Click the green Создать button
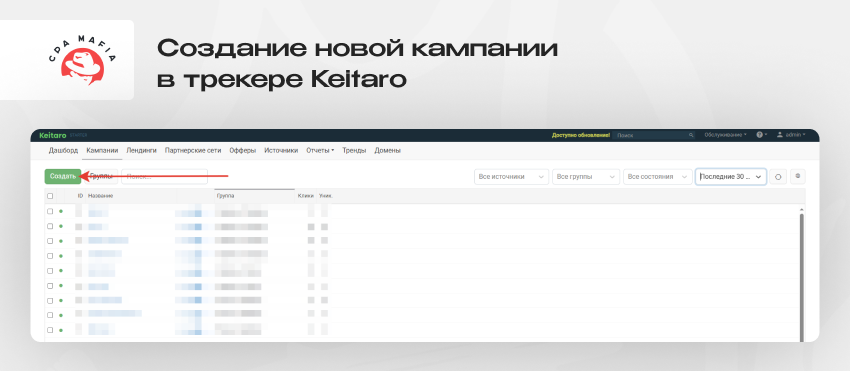The image size is (850, 371). [63, 176]
